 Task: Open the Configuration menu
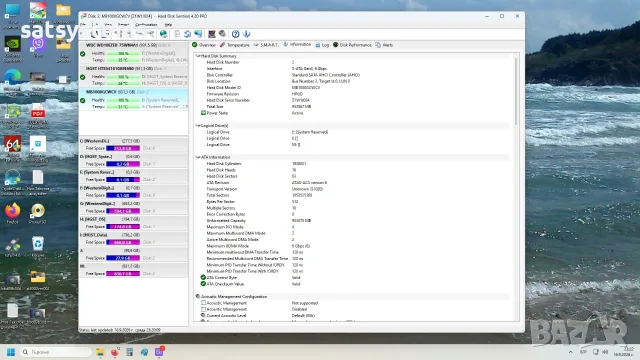(x=146, y=25)
